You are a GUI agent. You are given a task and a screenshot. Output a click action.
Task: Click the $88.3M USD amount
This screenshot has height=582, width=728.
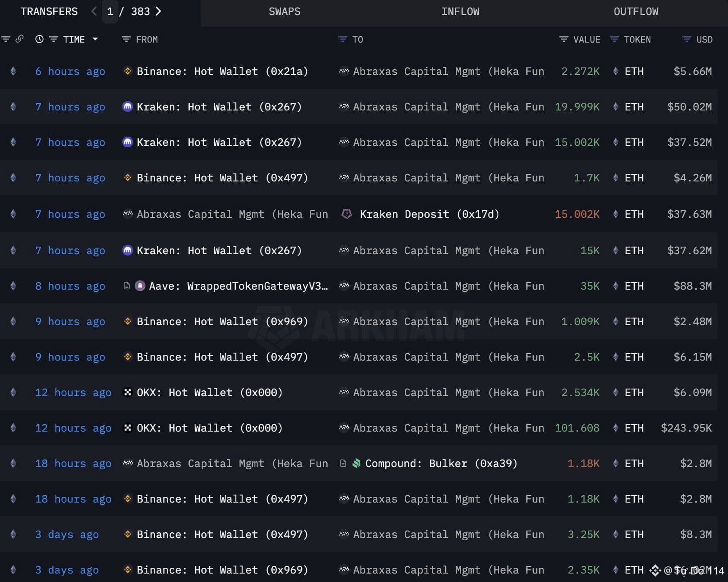693,286
